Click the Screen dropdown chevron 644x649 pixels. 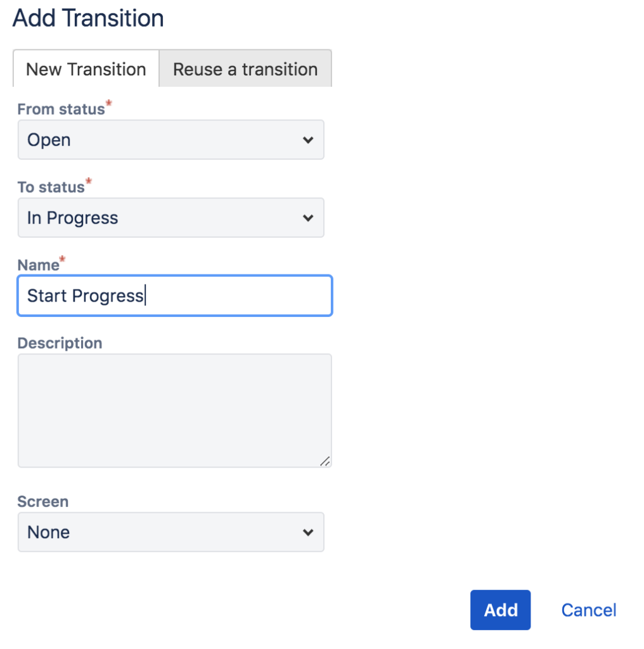[x=309, y=532]
